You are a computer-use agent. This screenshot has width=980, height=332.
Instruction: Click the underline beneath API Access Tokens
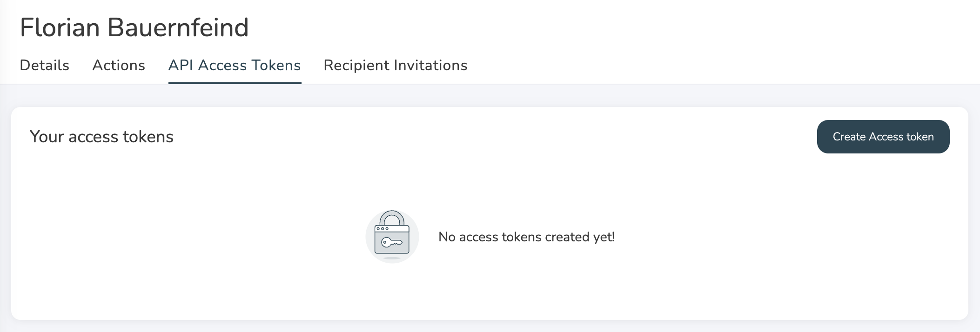235,83
